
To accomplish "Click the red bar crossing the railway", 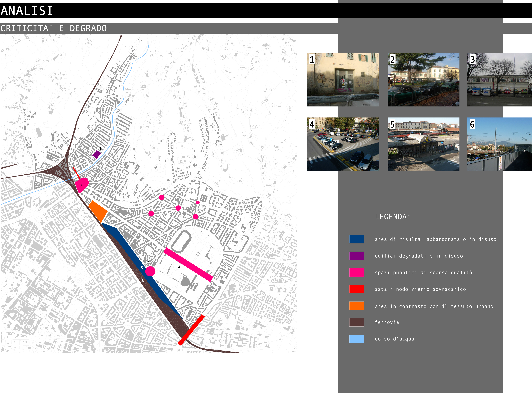I will [x=191, y=330].
